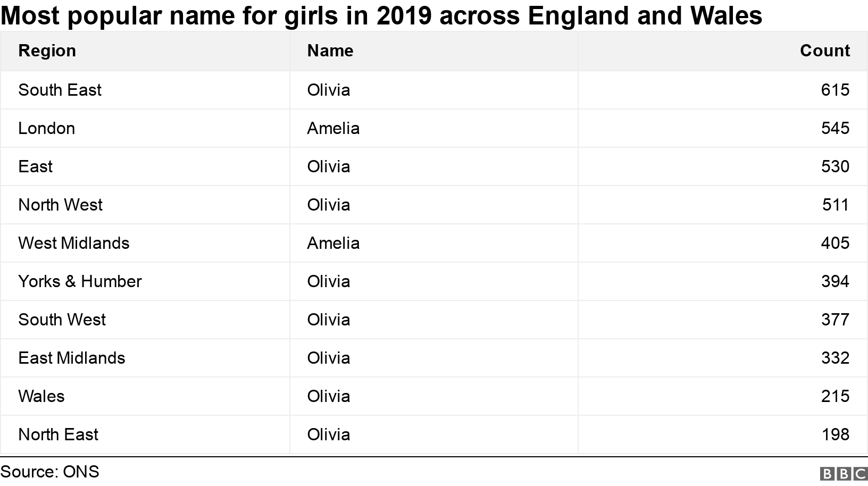The width and height of the screenshot is (868, 486).
Task: Click Olivia in the Wales row
Action: pyautogui.click(x=329, y=396)
